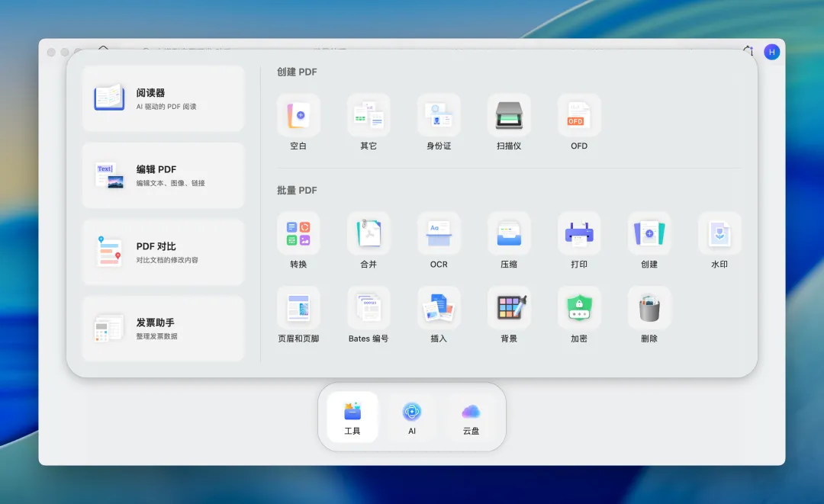Switch to the AI tab
The width and height of the screenshot is (824, 504).
point(412,417)
